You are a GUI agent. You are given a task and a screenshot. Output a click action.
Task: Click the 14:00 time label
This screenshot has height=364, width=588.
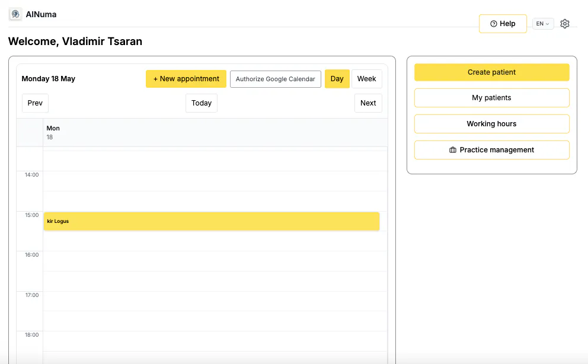point(32,175)
